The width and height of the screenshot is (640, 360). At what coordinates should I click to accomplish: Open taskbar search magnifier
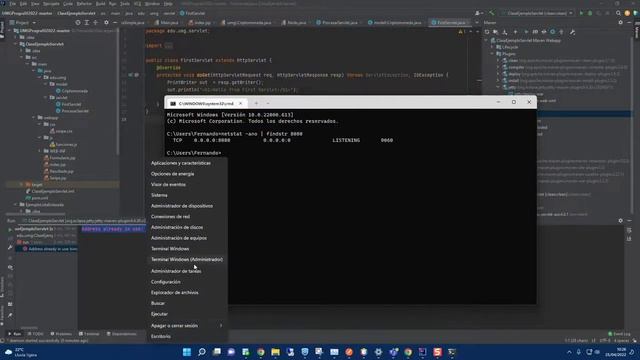tap(202, 352)
